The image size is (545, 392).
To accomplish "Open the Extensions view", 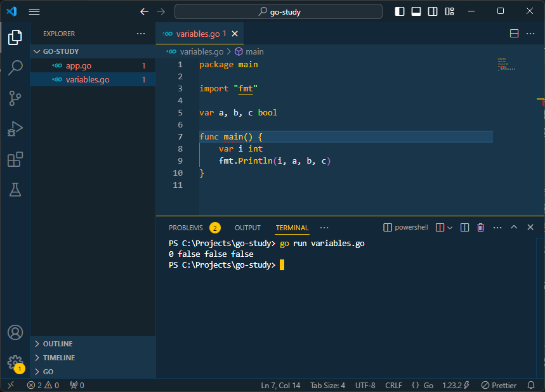I will coord(15,159).
